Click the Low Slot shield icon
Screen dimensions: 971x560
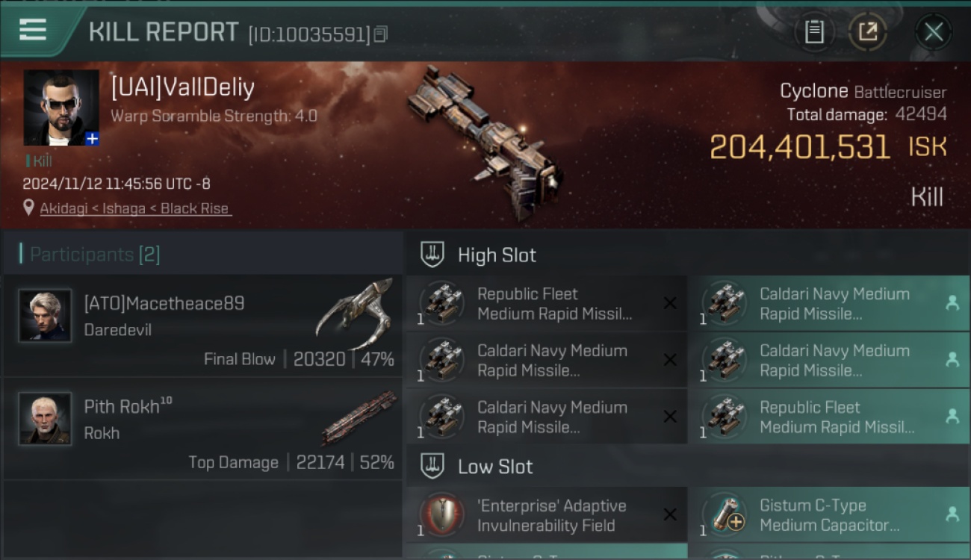pyautogui.click(x=432, y=467)
